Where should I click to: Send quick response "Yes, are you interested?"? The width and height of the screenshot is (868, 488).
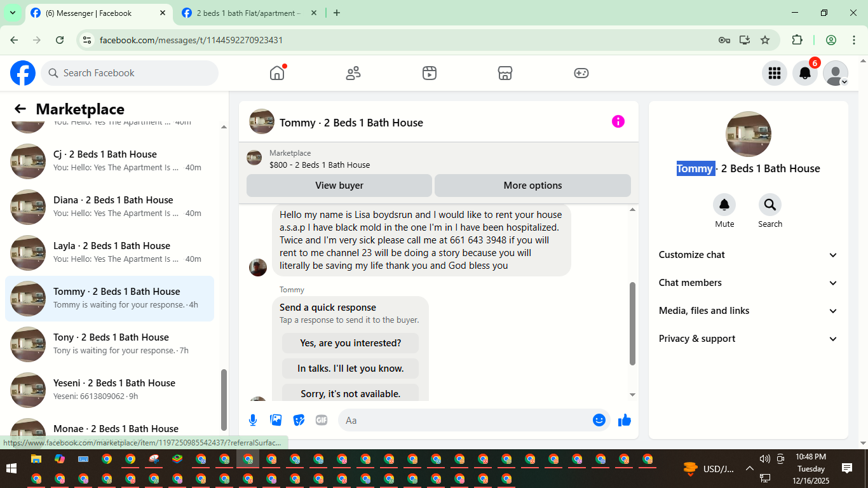tap(351, 343)
